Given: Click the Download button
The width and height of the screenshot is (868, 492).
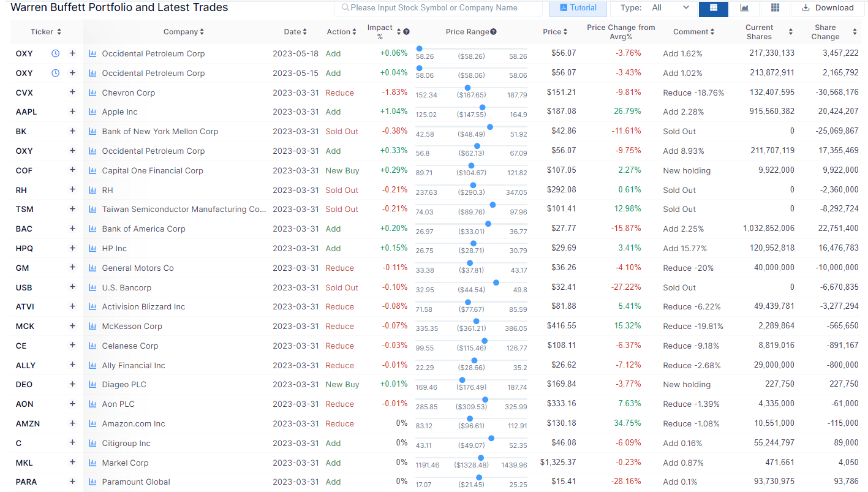Looking at the screenshot, I should coord(828,8).
